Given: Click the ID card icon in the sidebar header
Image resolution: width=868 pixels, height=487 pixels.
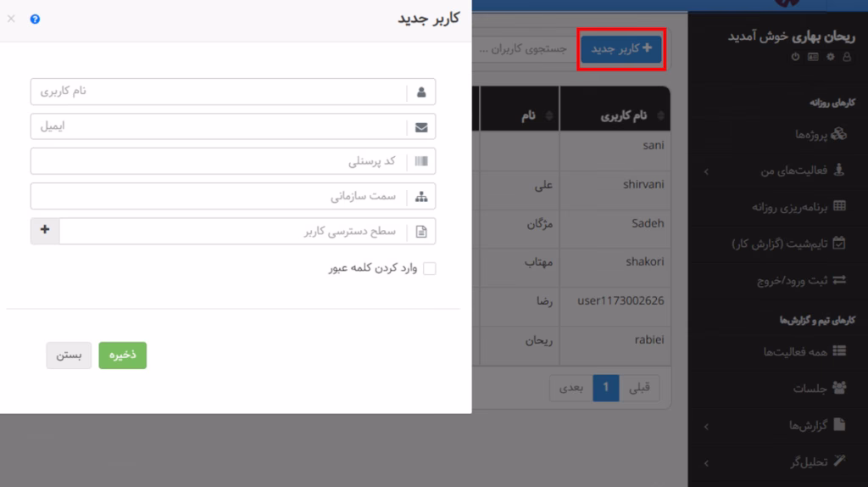Looking at the screenshot, I should (x=813, y=57).
